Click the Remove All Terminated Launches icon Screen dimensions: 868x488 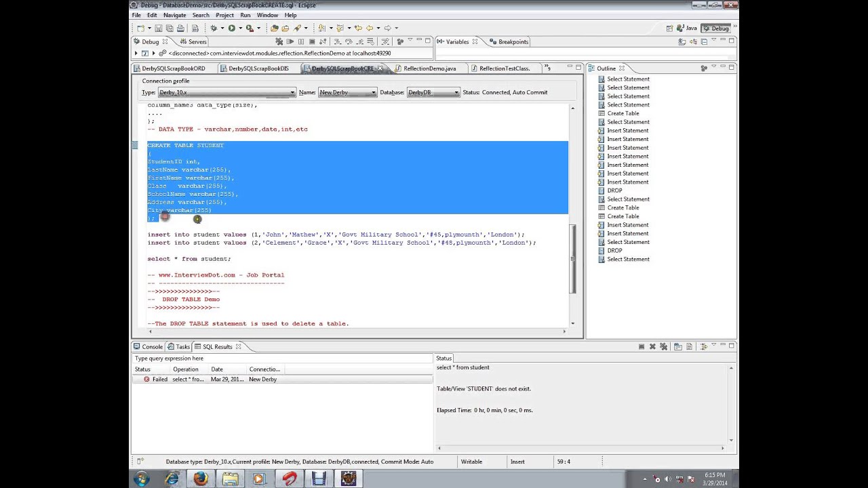pyautogui.click(x=279, y=42)
